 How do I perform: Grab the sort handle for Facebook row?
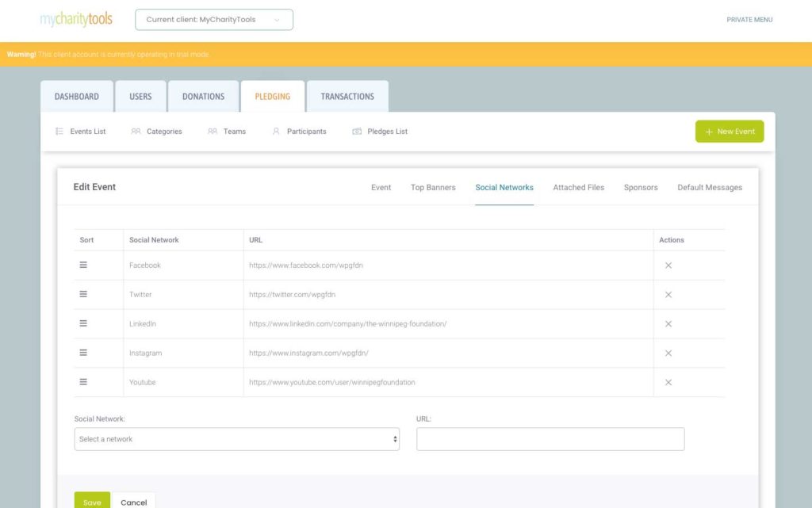[83, 265]
